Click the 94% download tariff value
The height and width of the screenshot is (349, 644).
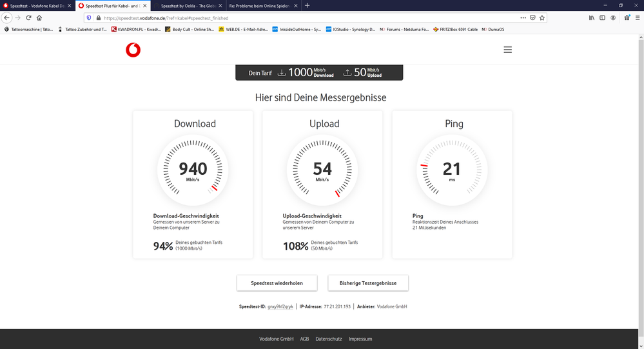click(x=163, y=246)
